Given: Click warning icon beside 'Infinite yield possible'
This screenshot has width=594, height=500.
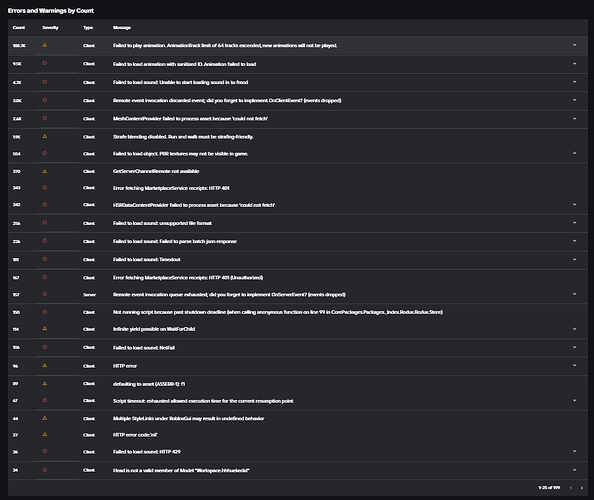Looking at the screenshot, I should tap(45, 328).
